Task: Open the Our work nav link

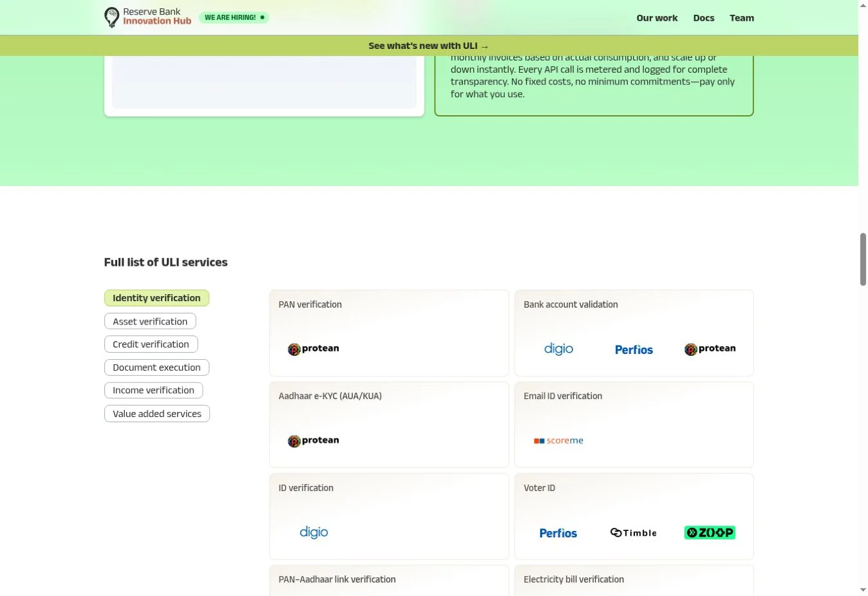Action: point(657,18)
